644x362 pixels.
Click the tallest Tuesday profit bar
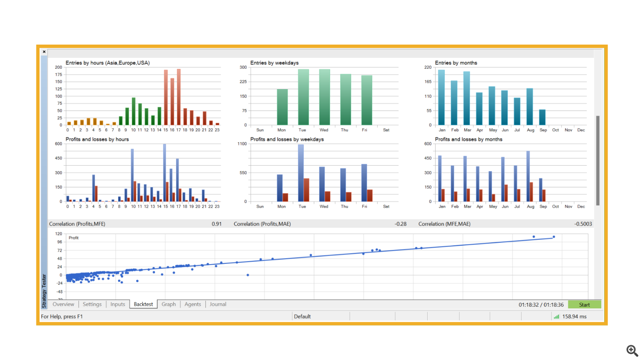(x=301, y=173)
